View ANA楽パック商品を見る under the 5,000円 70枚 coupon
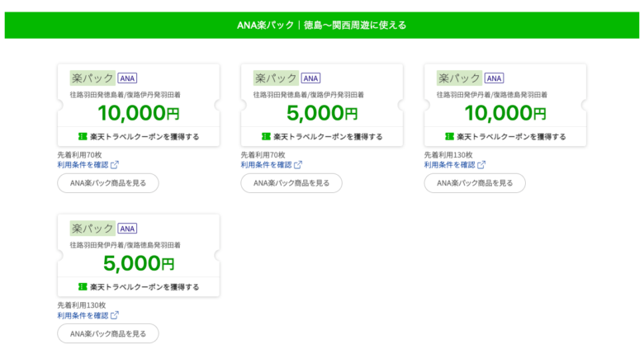Image resolution: width=644 pixels, height=349 pixels. (291, 183)
